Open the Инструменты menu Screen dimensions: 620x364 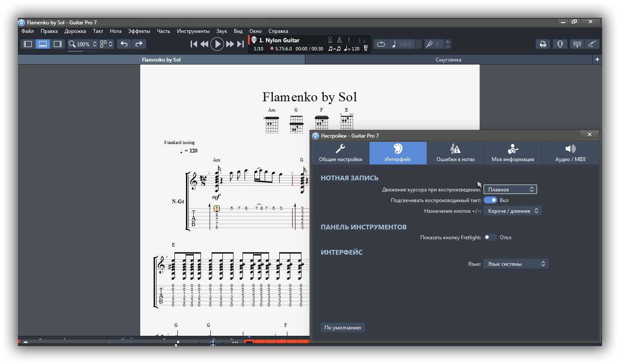193,31
